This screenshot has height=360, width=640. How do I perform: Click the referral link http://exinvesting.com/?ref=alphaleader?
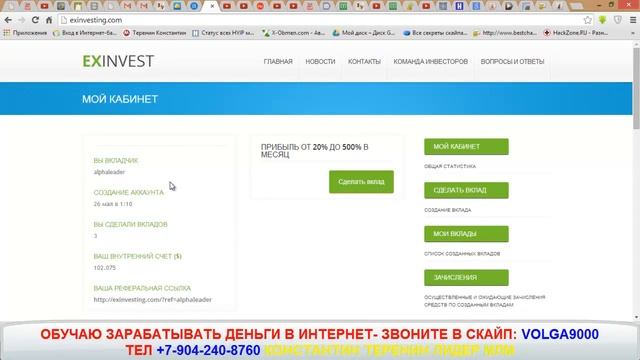153,300
